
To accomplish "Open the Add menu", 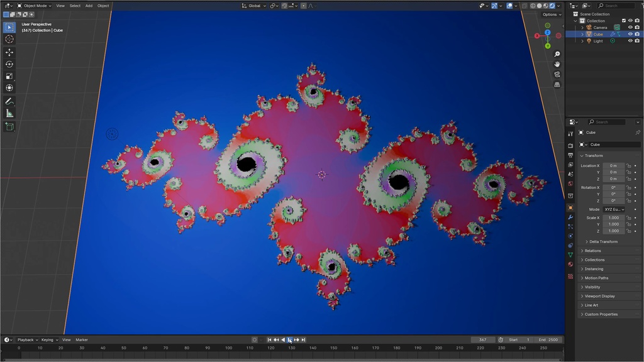I will (89, 6).
